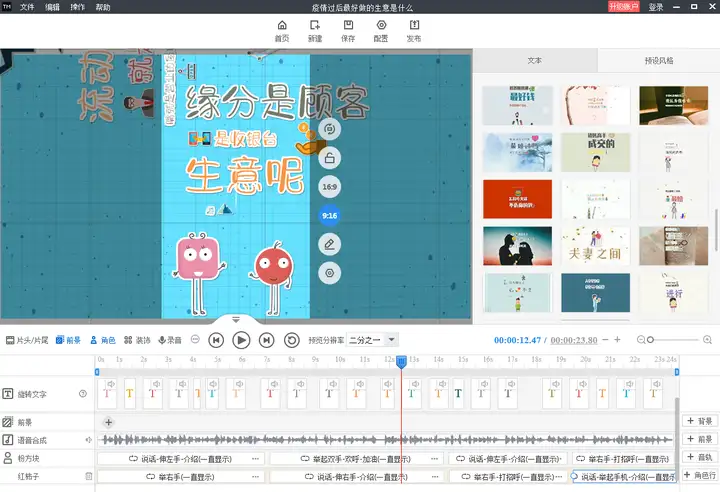Switch aspect ratio to 16:9
The image size is (720, 492).
click(x=329, y=187)
